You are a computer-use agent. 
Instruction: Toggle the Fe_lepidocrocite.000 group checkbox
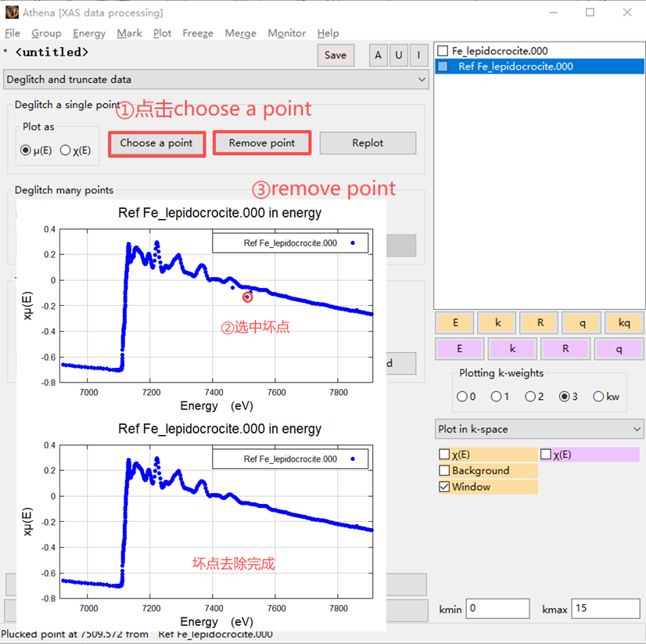pyautogui.click(x=443, y=51)
